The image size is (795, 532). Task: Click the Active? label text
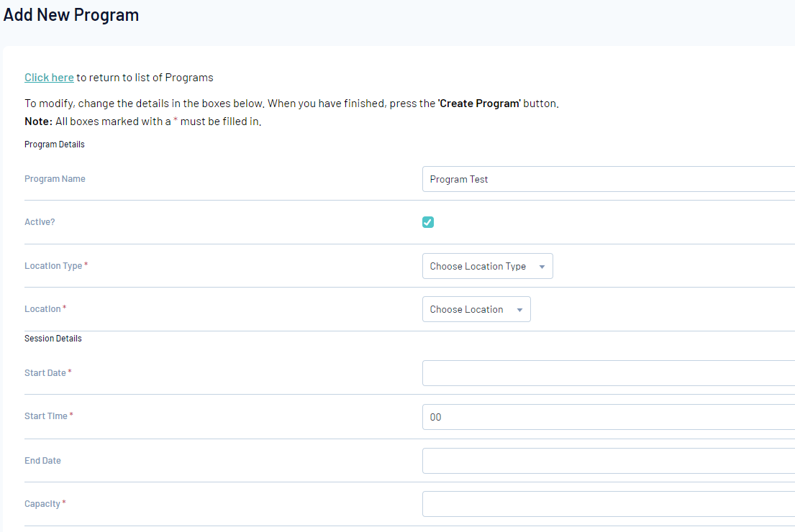tap(40, 222)
